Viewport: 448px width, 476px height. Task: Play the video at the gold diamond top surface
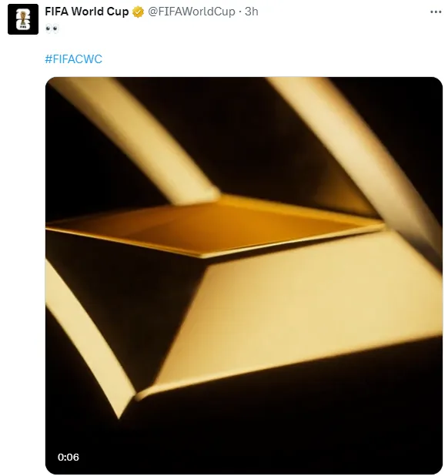212,228
